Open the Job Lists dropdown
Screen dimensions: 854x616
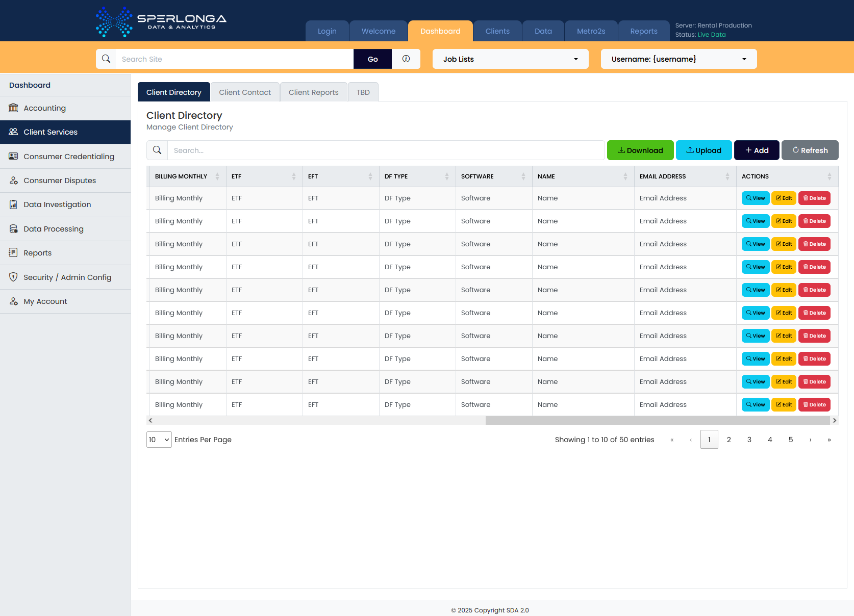click(x=510, y=59)
